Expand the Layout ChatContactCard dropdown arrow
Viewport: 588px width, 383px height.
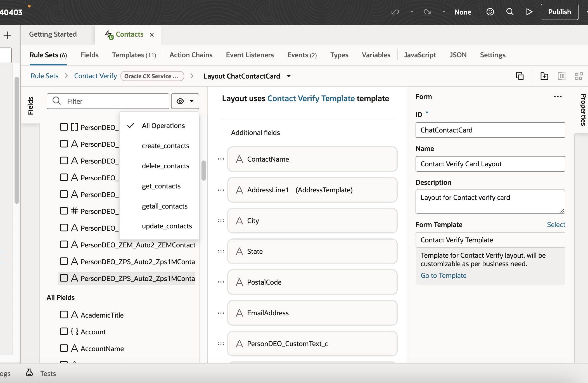[289, 76]
